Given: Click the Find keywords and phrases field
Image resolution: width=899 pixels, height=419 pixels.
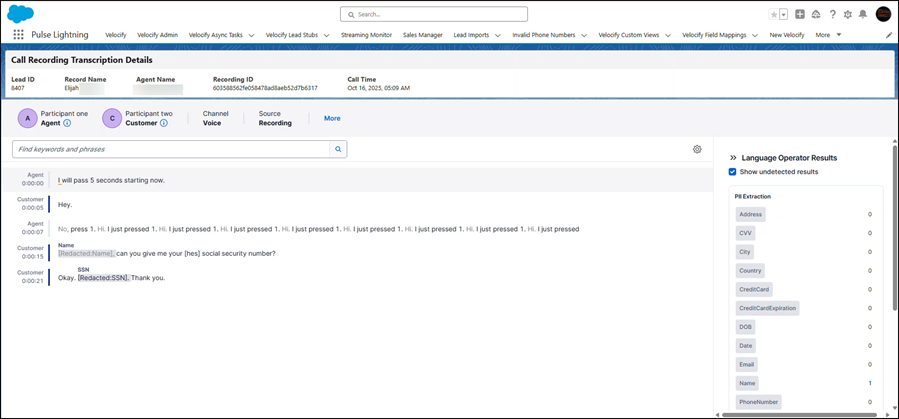Looking at the screenshot, I should tap(170, 149).
